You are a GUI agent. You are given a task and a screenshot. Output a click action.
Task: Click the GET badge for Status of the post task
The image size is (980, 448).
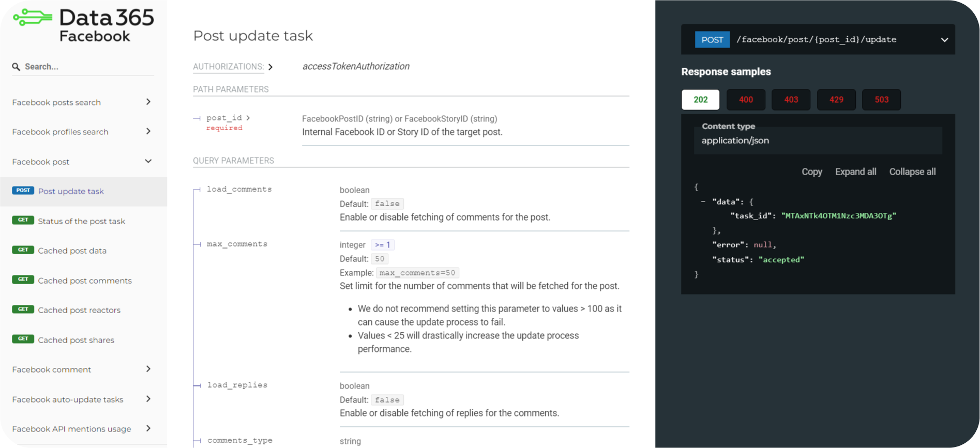tap(23, 220)
